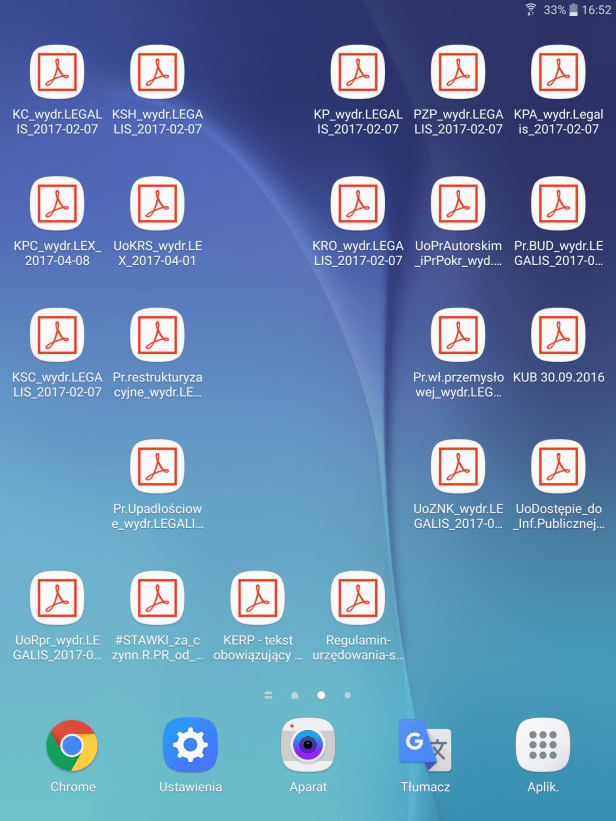Tap the 16:52 clock
This screenshot has width=616, height=821.
[596, 10]
